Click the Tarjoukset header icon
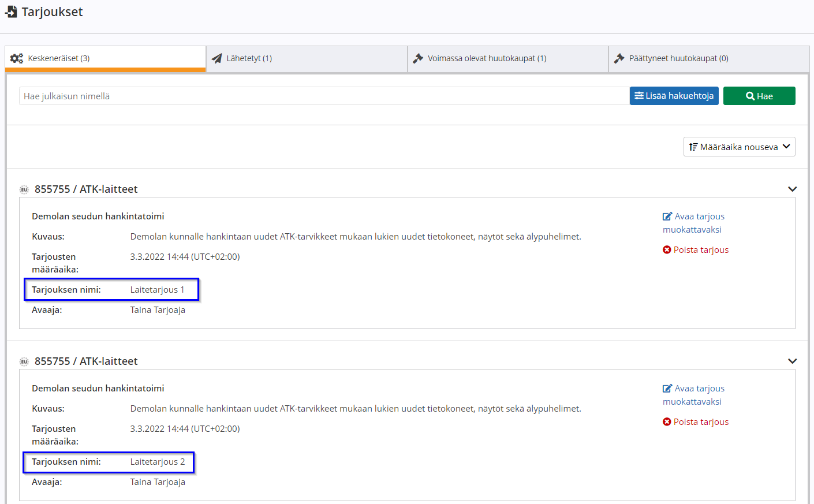Screen dimensions: 814x504 point(11,12)
